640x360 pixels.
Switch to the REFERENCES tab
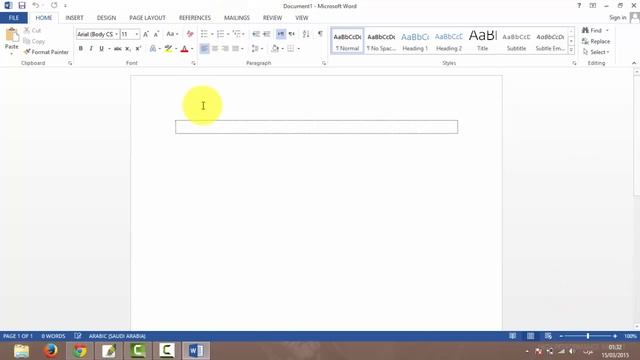click(195, 18)
